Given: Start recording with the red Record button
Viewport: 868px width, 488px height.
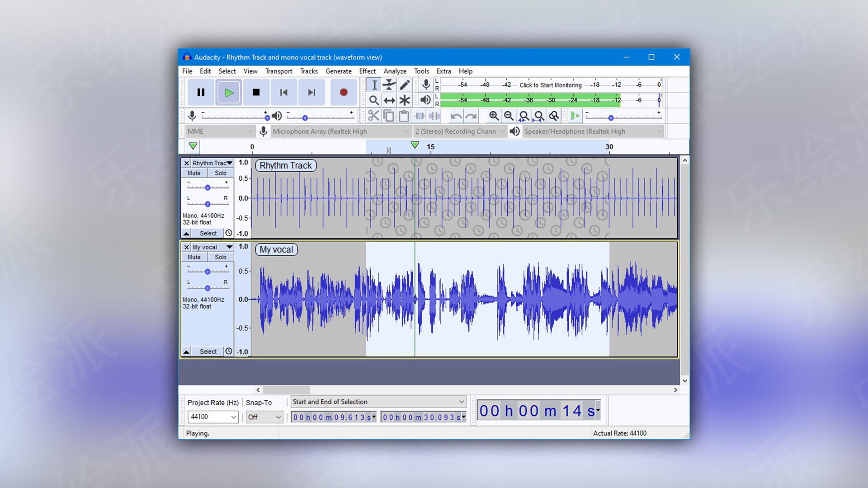Looking at the screenshot, I should 344,93.
